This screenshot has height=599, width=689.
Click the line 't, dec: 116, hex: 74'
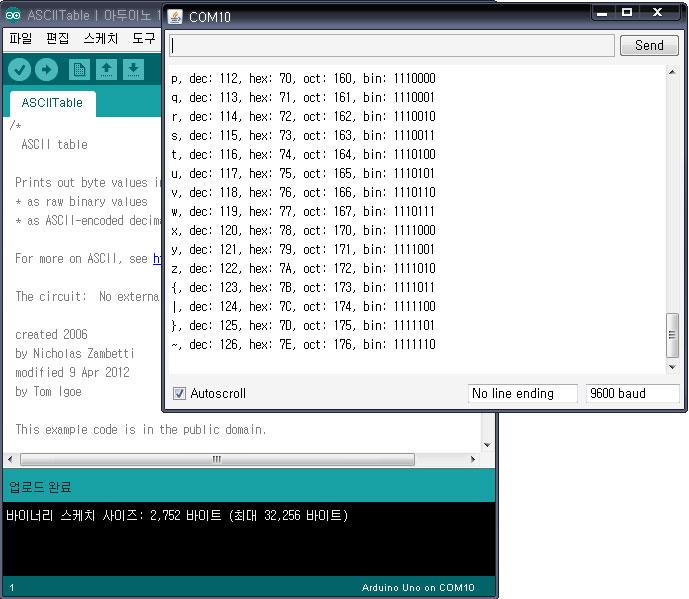[x=303, y=154]
